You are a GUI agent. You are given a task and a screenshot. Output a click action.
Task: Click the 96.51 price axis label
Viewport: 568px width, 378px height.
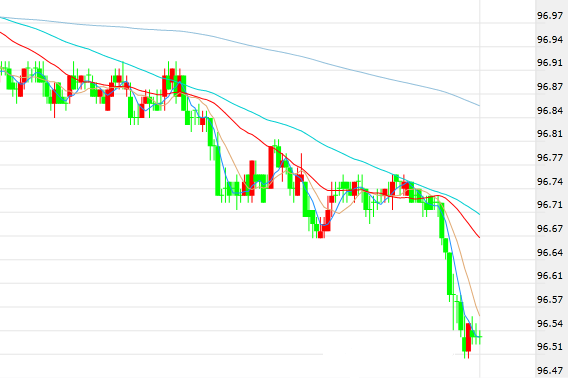click(x=550, y=347)
